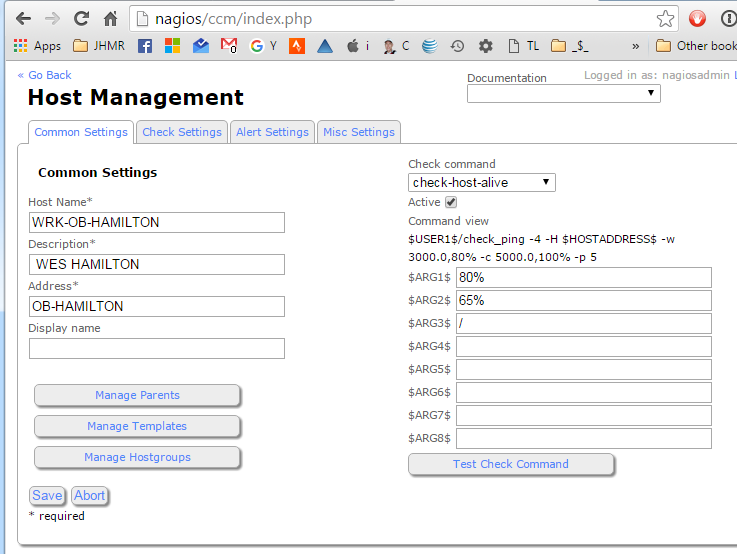This screenshot has height=554, width=737.
Task: Open the settings gear bookmark
Action: (x=486, y=46)
